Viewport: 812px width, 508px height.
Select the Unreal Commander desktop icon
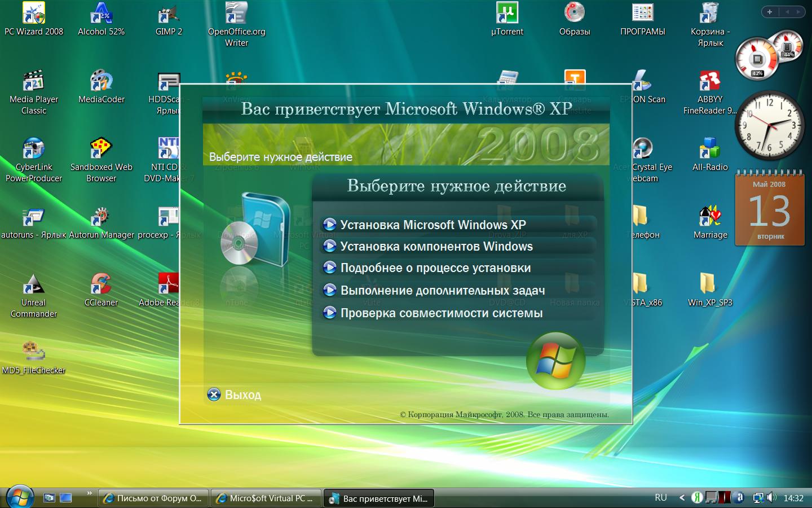[34, 295]
